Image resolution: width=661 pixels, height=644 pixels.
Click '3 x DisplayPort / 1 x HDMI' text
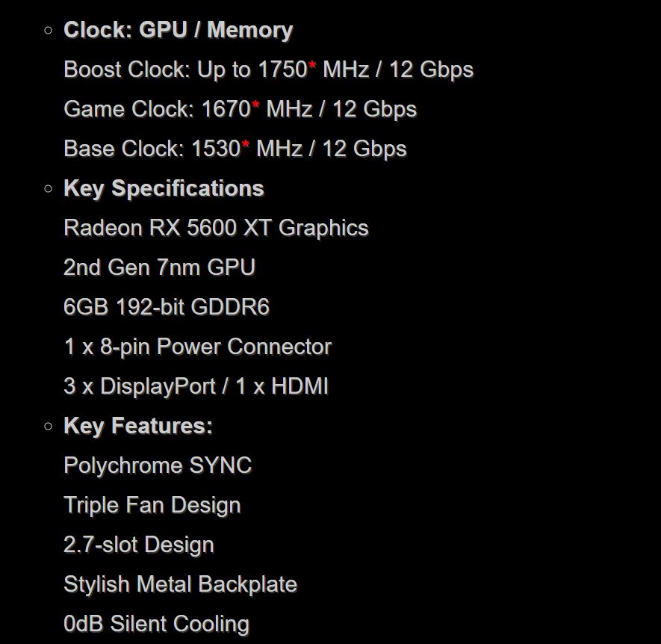[x=196, y=386]
